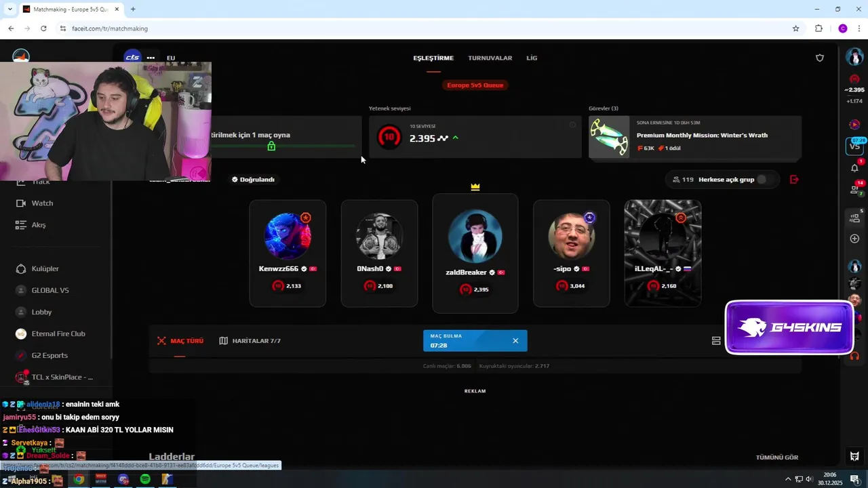Click the info icon on skill level card
Screen dimensions: 868x488
click(572, 125)
